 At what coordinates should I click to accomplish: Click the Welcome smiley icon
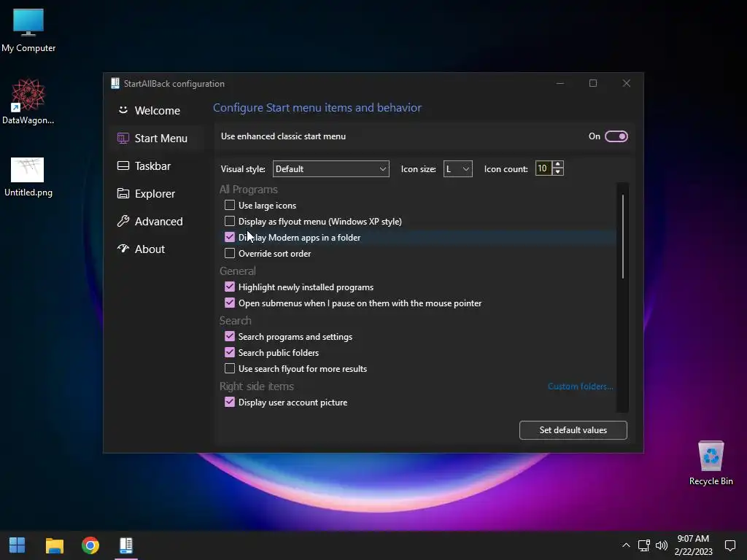coord(123,110)
